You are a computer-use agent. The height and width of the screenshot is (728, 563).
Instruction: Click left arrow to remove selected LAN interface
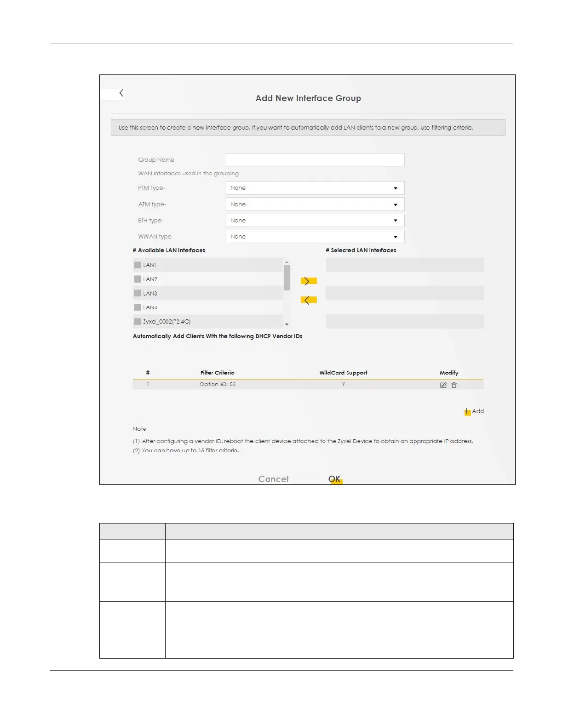coord(308,301)
